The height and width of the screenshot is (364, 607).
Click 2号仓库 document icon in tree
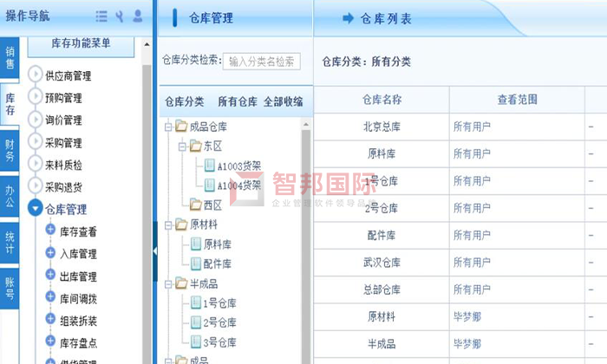(x=196, y=322)
